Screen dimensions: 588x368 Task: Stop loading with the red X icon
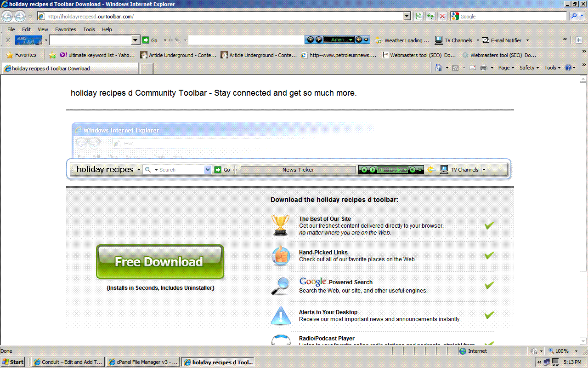[442, 16]
